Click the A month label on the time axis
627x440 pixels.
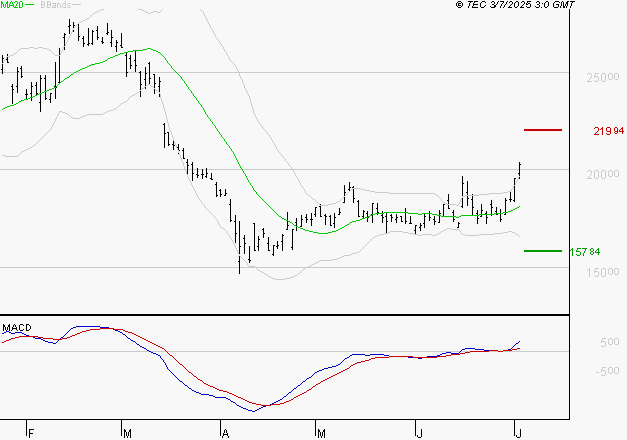pyautogui.click(x=225, y=434)
